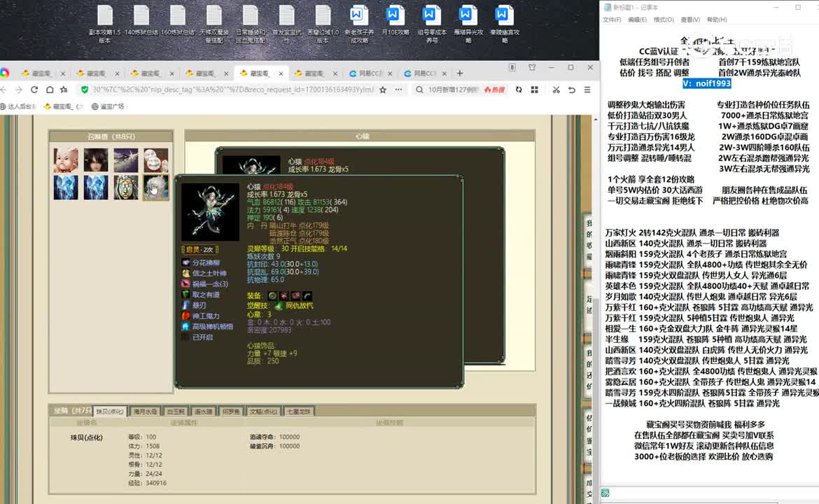Reload the browser page

click(x=34, y=90)
